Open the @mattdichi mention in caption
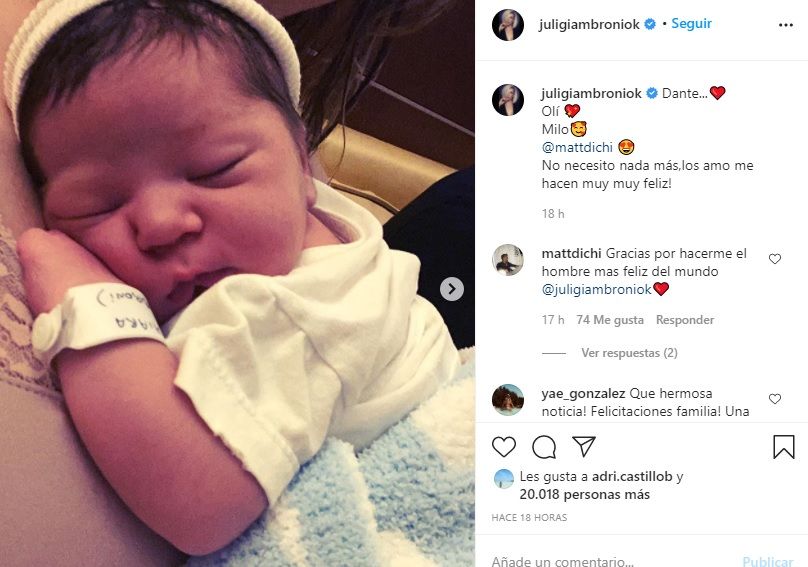This screenshot has width=808, height=567. pos(577,147)
